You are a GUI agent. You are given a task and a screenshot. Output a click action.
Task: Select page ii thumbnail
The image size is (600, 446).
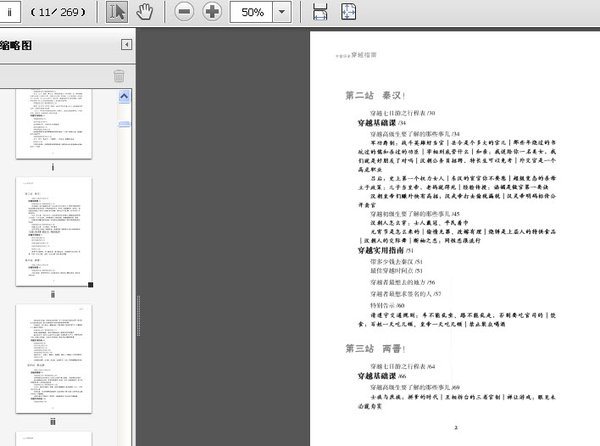(x=54, y=232)
